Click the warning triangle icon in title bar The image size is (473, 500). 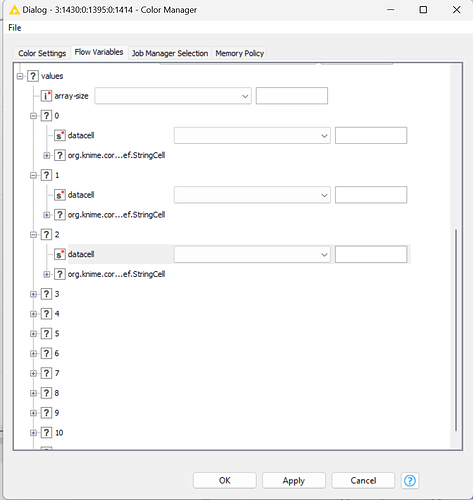pyautogui.click(x=14, y=10)
